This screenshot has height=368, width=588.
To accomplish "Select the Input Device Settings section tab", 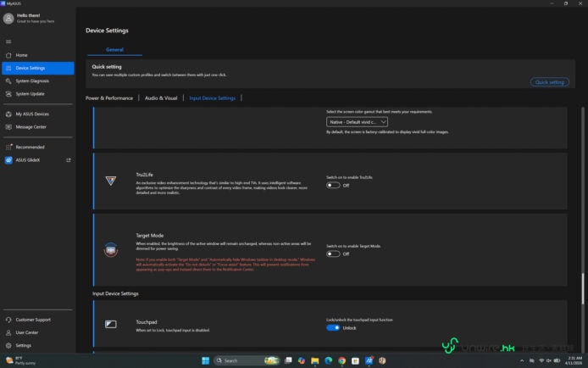I will click(x=213, y=98).
